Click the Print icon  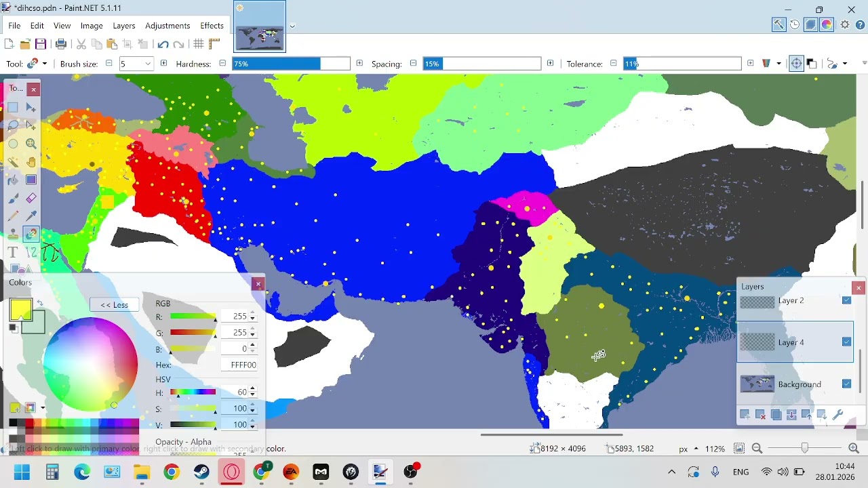(61, 44)
